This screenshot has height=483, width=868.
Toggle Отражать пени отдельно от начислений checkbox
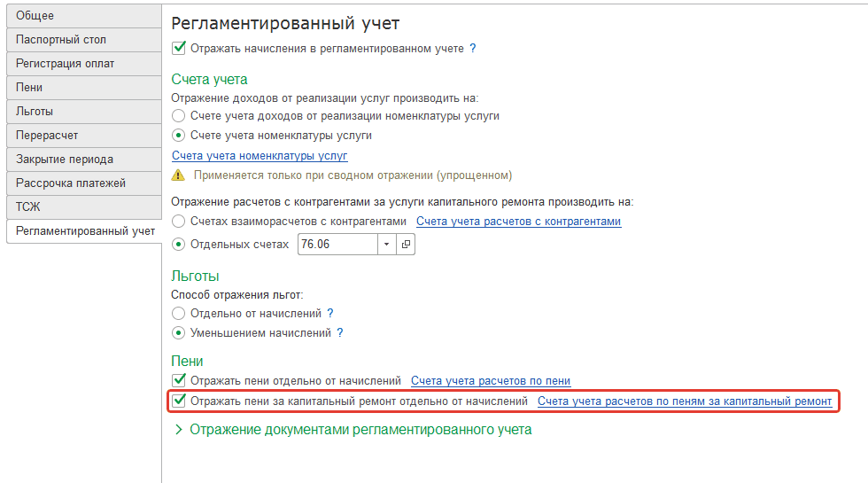178,380
